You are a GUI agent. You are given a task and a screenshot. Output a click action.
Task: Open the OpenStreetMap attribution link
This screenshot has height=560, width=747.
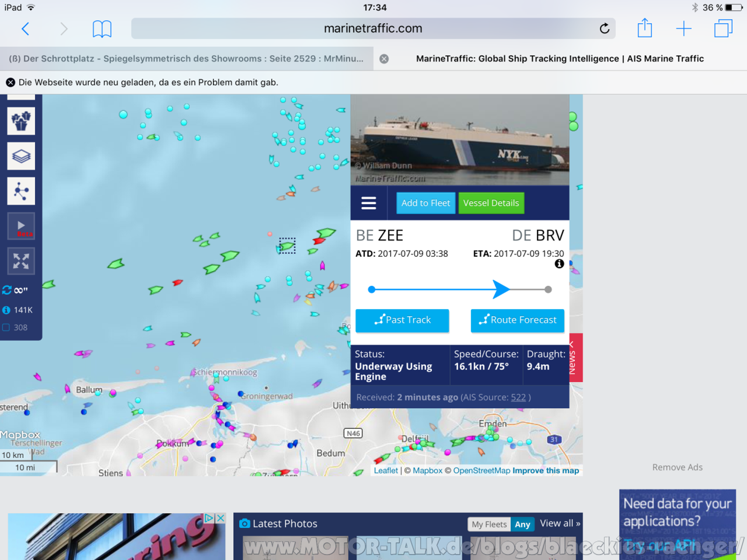(481, 470)
